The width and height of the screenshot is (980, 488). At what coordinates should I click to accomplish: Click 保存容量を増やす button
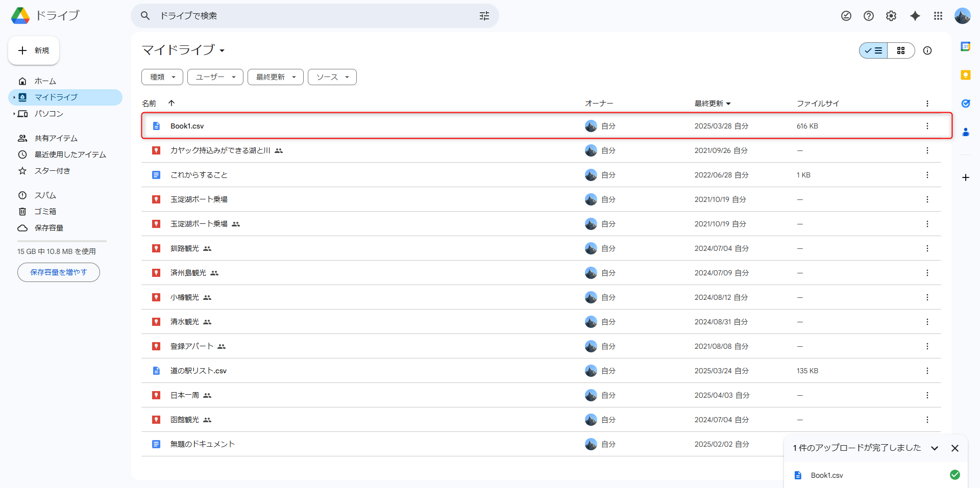(x=59, y=272)
